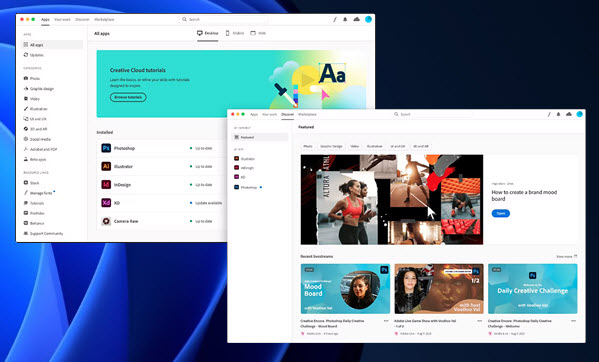Click the Photo category camera icon in sidebar
599x362 pixels.
[26, 78]
